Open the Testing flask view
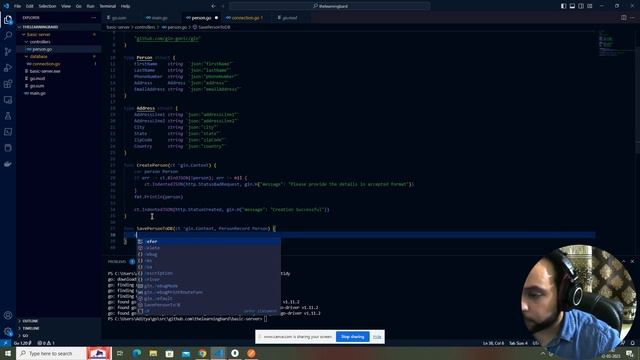This screenshot has height=360, width=640. click(x=8, y=116)
